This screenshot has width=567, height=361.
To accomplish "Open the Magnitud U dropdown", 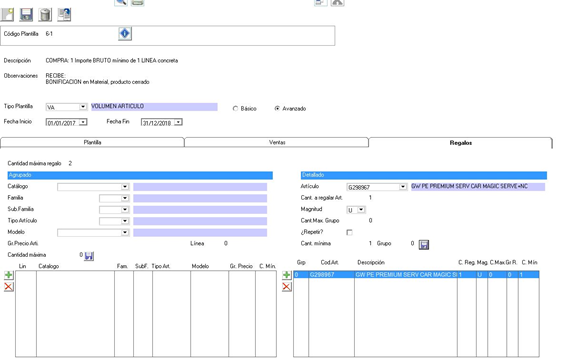I will (x=361, y=210).
